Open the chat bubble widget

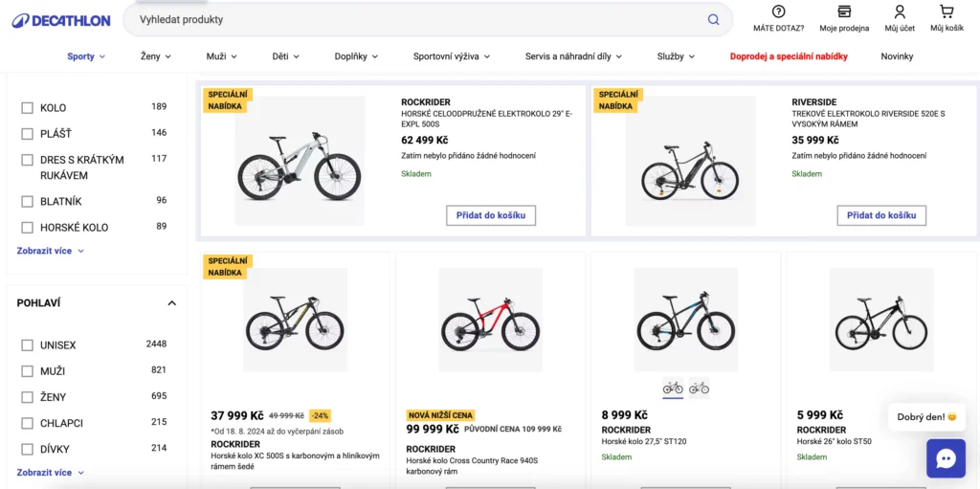click(x=946, y=458)
